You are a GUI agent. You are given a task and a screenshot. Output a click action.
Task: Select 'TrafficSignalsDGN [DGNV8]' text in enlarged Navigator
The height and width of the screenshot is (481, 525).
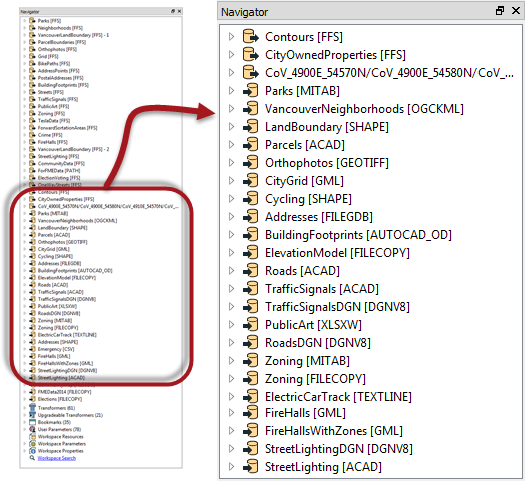point(337,307)
